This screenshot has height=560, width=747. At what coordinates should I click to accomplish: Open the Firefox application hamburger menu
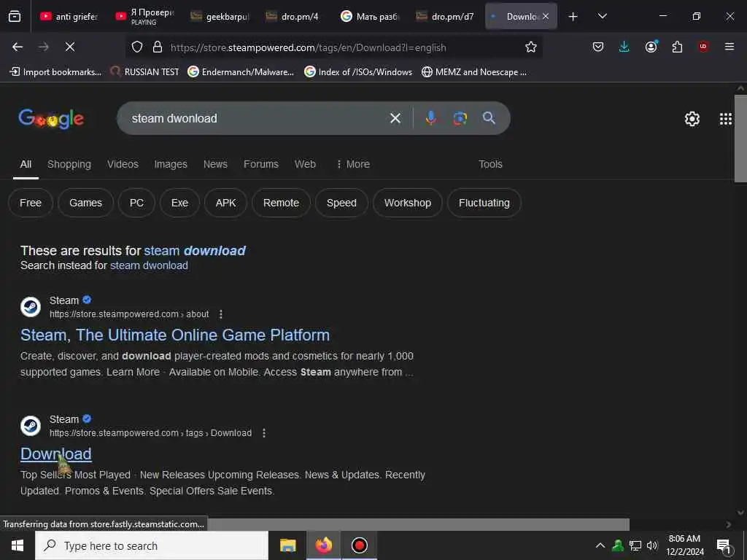729,47
